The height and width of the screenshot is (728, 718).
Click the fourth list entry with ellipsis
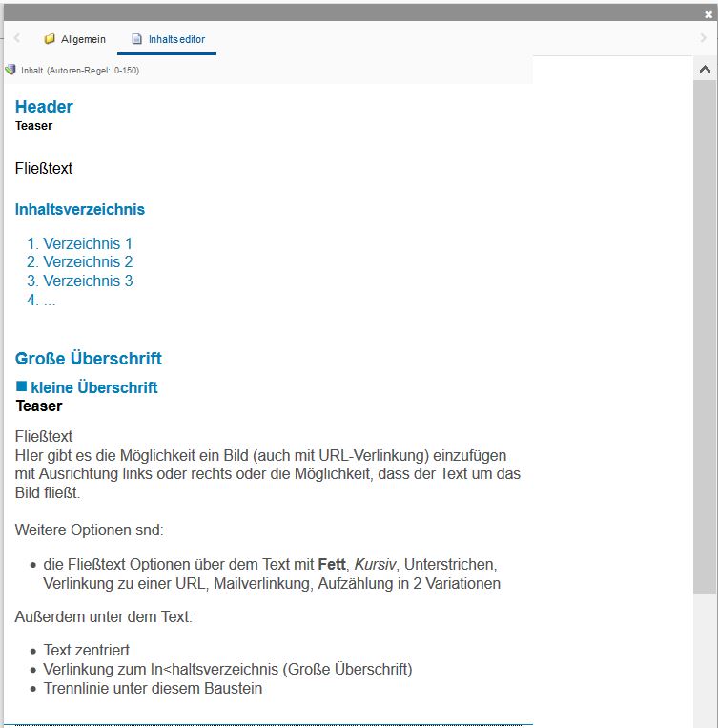[x=50, y=300]
